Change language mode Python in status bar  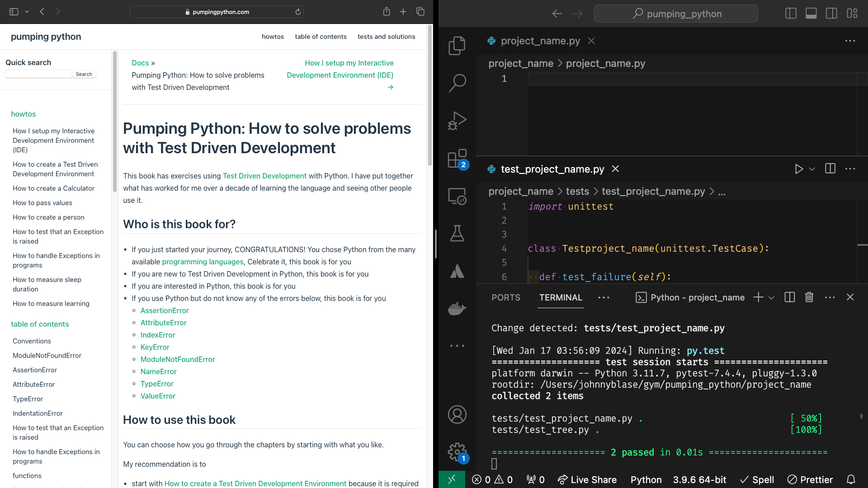coord(646,479)
